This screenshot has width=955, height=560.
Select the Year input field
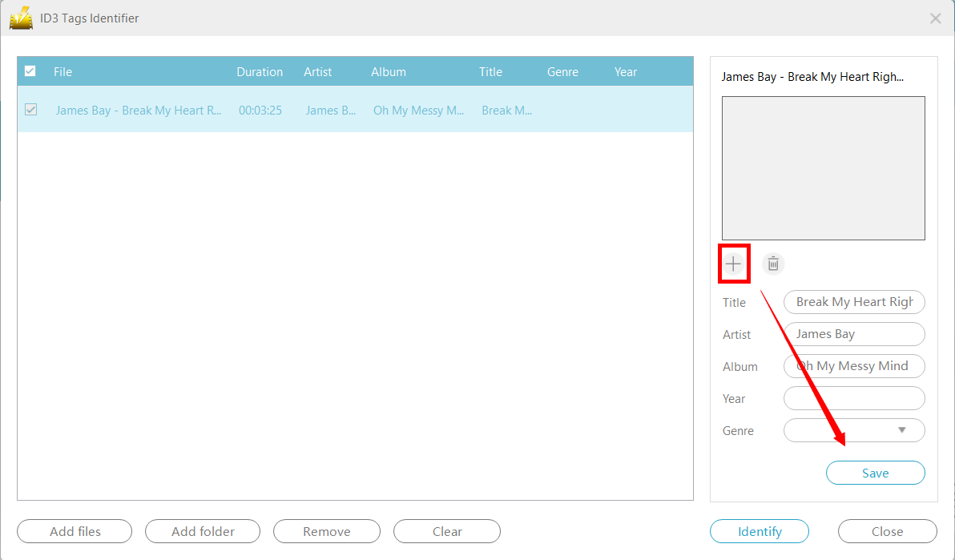(x=854, y=398)
